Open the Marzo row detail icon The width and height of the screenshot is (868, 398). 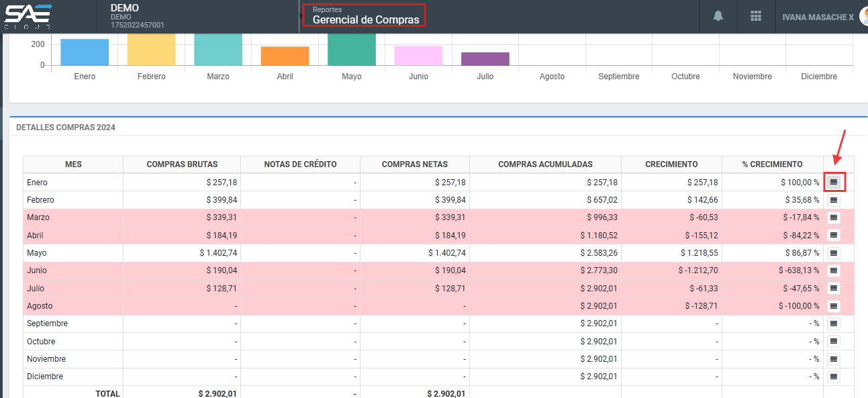[834, 217]
